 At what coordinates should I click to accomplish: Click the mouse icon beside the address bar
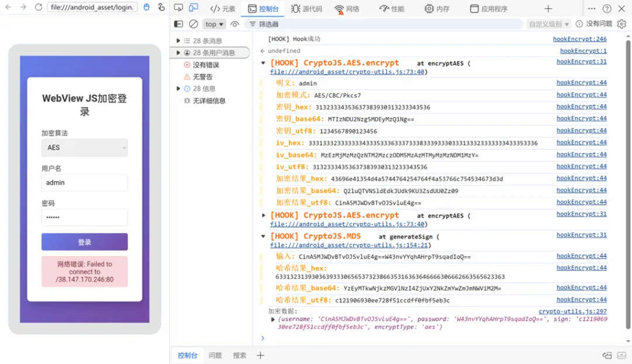pyautogui.click(x=146, y=7)
